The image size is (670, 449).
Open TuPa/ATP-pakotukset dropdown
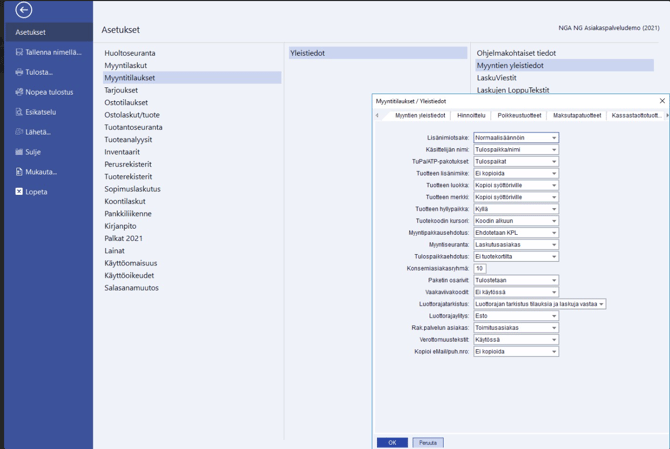point(516,161)
